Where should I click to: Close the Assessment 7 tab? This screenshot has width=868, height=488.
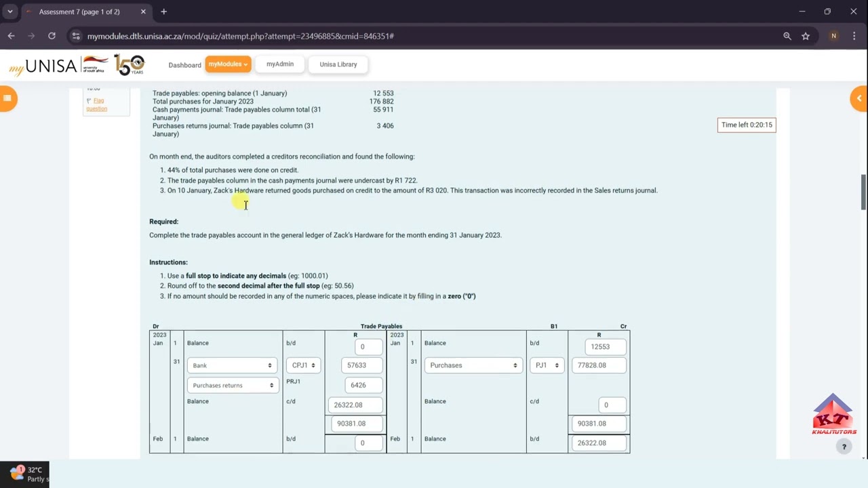[143, 12]
